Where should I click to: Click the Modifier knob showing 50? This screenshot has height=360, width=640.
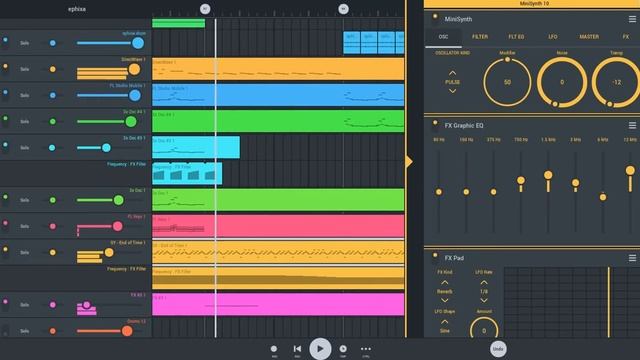(x=507, y=82)
